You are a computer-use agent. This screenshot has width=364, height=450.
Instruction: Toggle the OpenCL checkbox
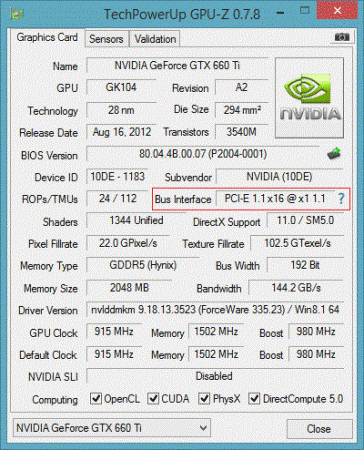[x=96, y=398]
